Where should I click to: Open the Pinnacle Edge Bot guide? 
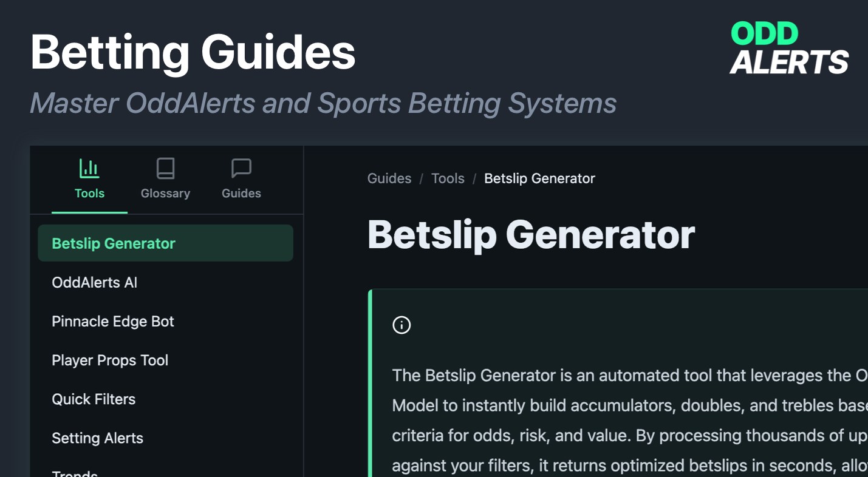point(112,321)
